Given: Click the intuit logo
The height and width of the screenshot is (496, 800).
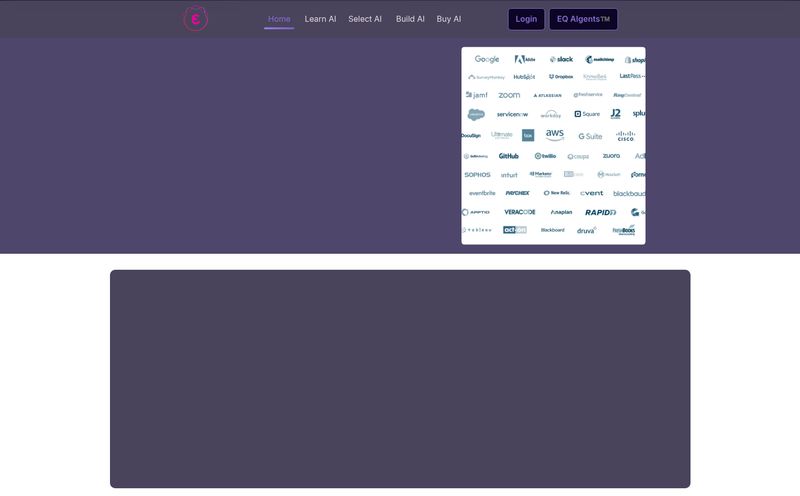Looking at the screenshot, I should (x=509, y=175).
